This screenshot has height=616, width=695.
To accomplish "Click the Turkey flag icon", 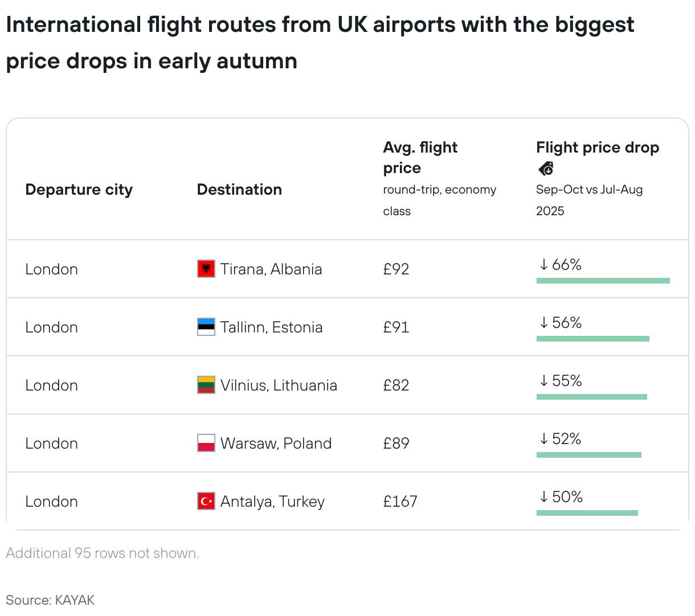I will [206, 501].
